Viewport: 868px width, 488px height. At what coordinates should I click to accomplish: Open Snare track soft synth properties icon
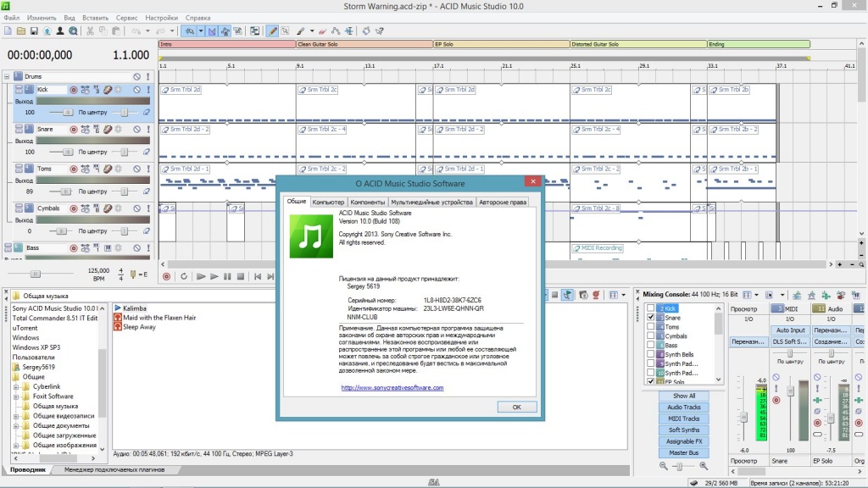(108, 130)
